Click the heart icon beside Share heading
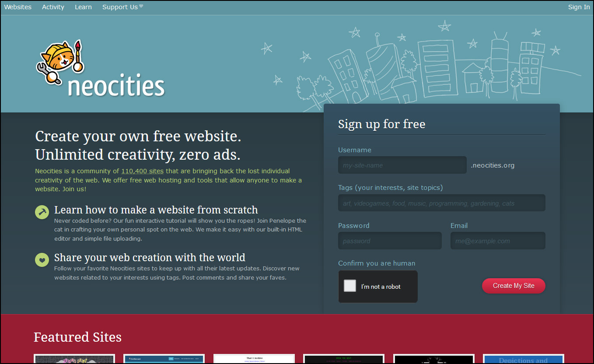 coord(42,259)
